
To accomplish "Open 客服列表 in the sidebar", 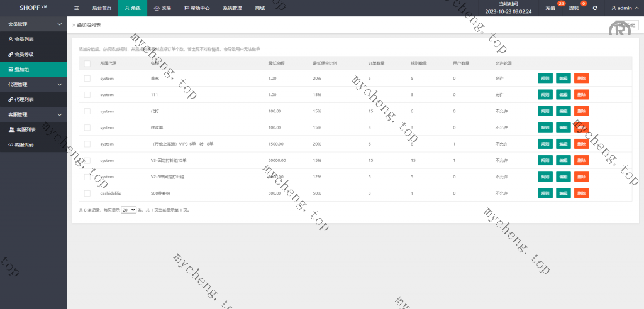I will [25, 129].
